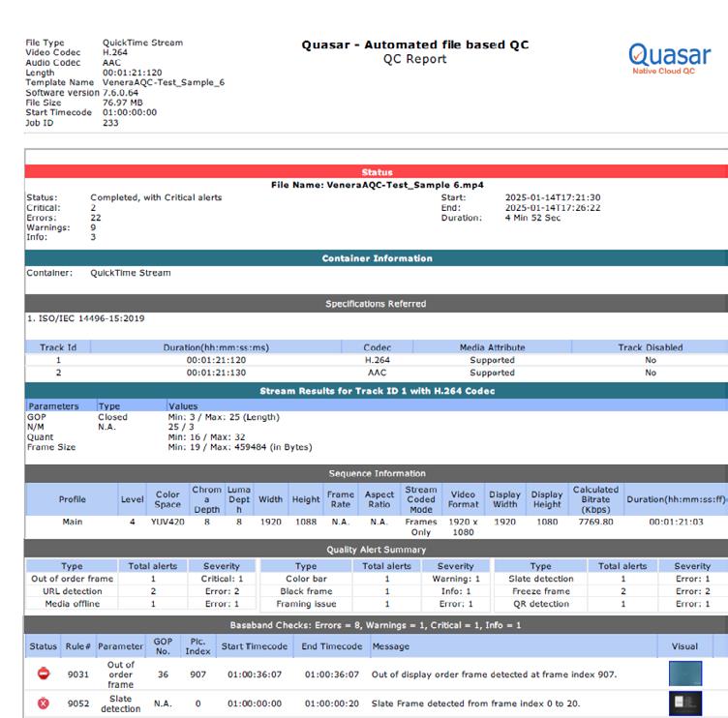The height and width of the screenshot is (718, 728).
Task: Open the slate detection visual thumbnail
Action: pyautogui.click(x=684, y=703)
